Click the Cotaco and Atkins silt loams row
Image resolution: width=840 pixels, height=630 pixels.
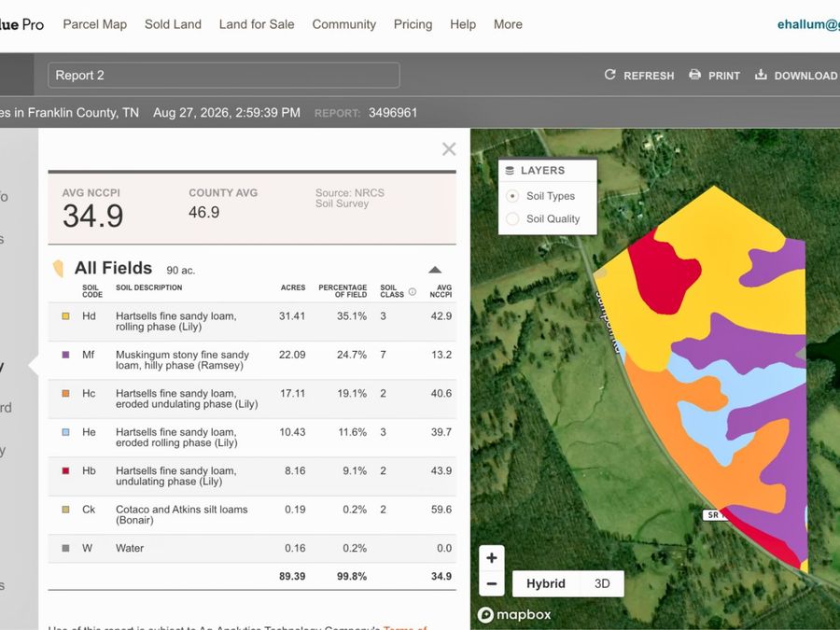click(252, 515)
